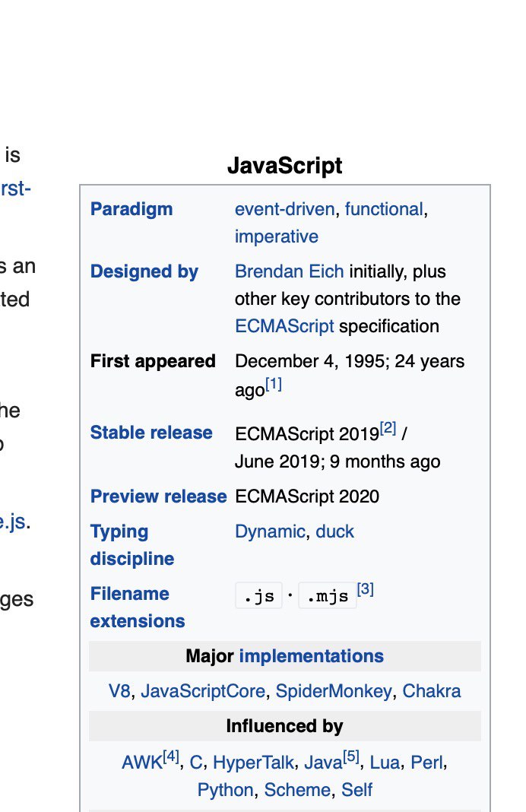Open the Chakra link

(431, 691)
